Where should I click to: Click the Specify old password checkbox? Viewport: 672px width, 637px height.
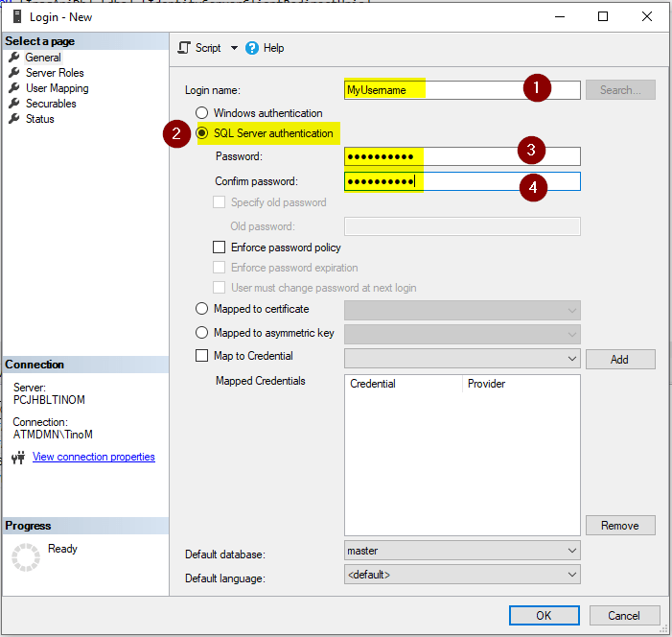tap(219, 202)
